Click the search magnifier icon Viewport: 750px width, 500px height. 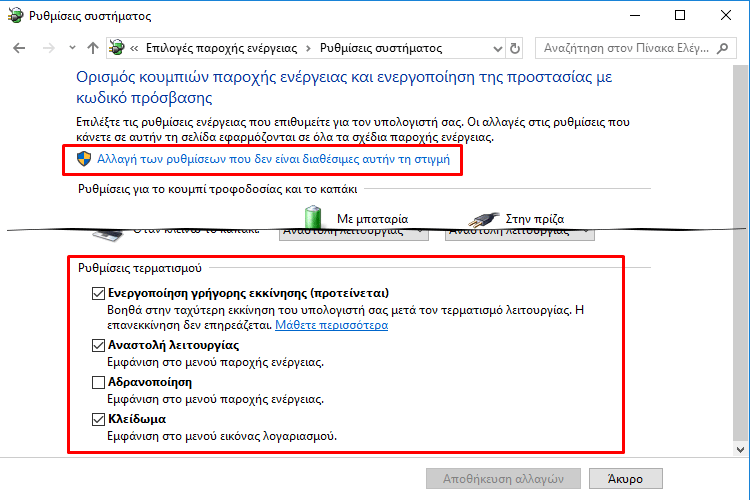pyautogui.click(x=723, y=48)
